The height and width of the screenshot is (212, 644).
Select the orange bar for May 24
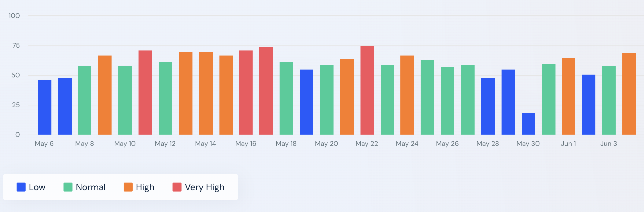(x=407, y=95)
